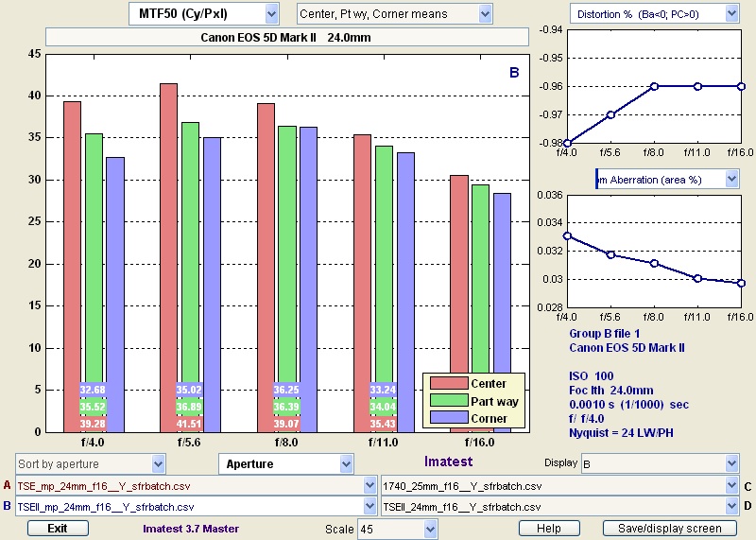Click the f/5.6 corner value 35.02
This screenshot has height=540, width=756.
click(189, 390)
